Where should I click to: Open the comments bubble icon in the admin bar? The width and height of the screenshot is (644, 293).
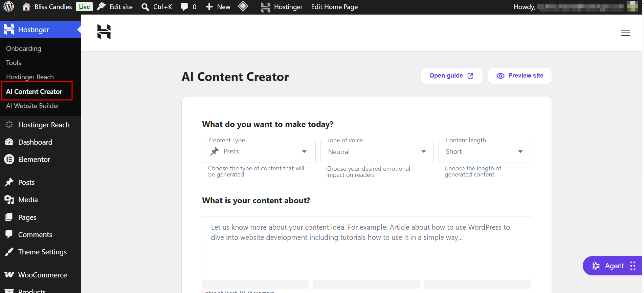click(184, 7)
